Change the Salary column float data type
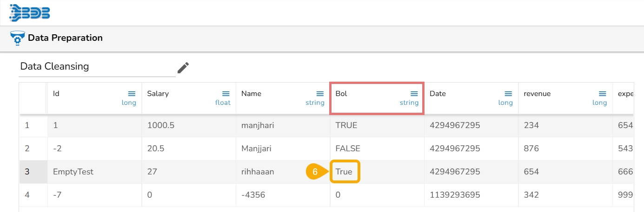 tap(223, 103)
